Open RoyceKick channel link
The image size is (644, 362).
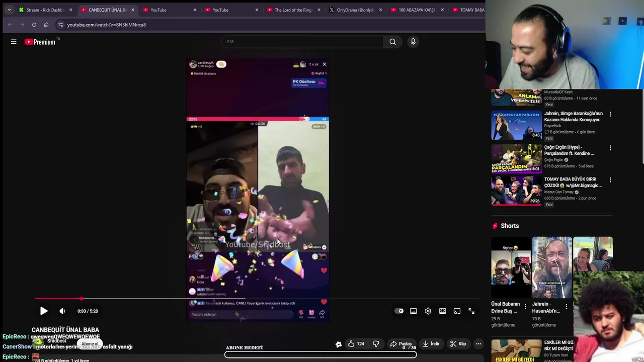[553, 126]
